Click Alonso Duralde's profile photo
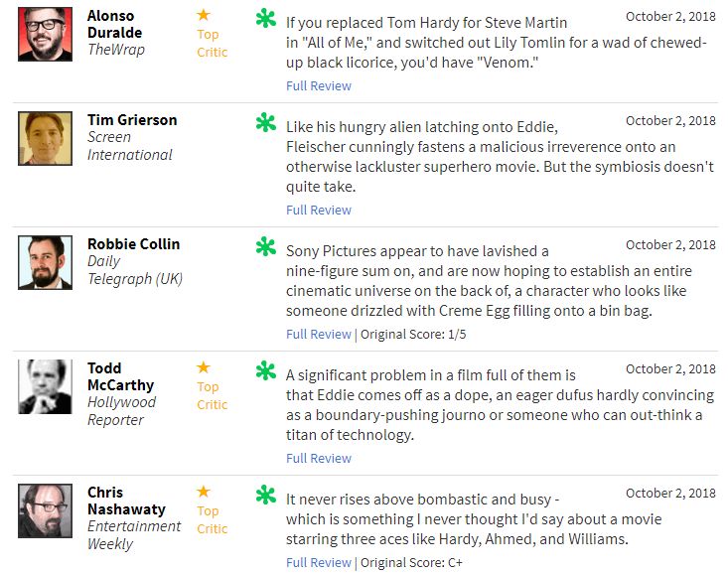 pos(45,34)
